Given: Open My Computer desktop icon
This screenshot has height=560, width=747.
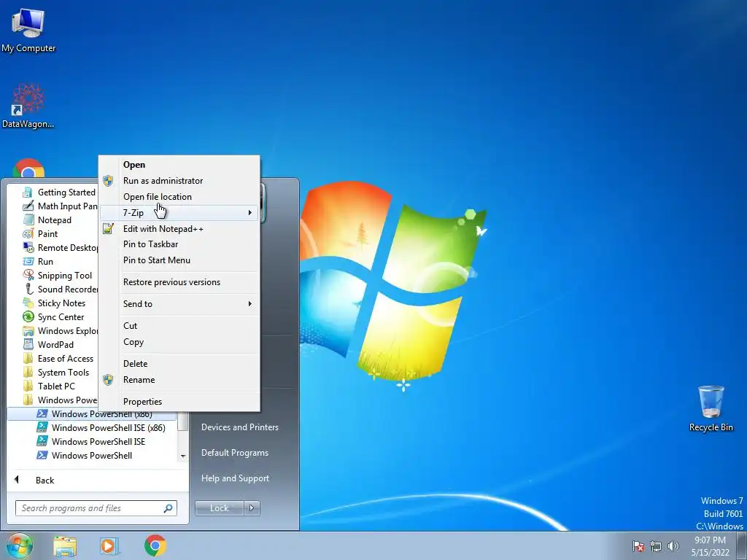Looking at the screenshot, I should [28, 30].
